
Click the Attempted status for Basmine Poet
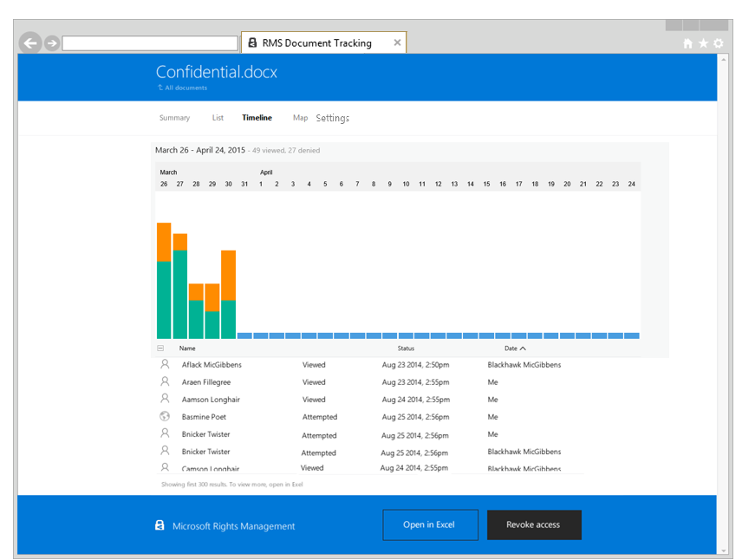pyautogui.click(x=320, y=417)
